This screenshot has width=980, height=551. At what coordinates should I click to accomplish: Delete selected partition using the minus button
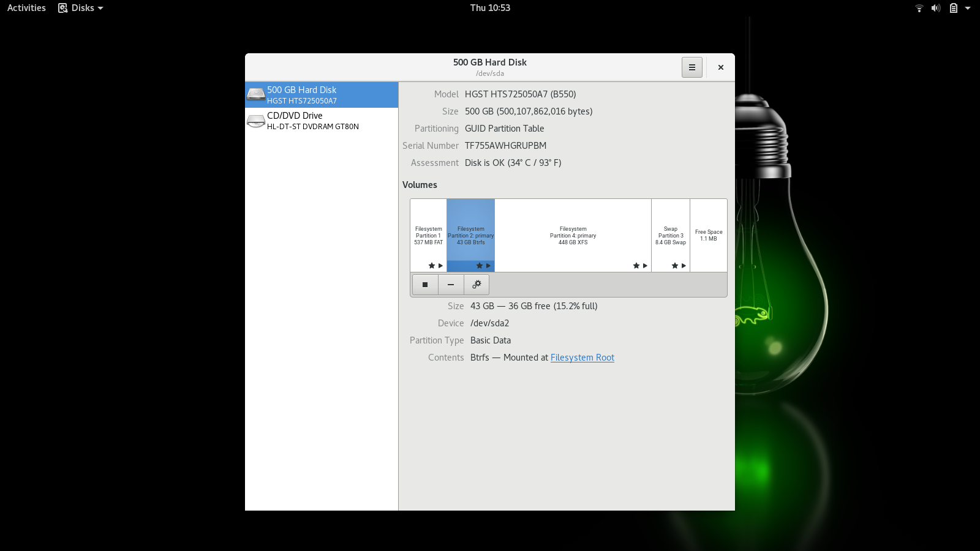tap(451, 285)
